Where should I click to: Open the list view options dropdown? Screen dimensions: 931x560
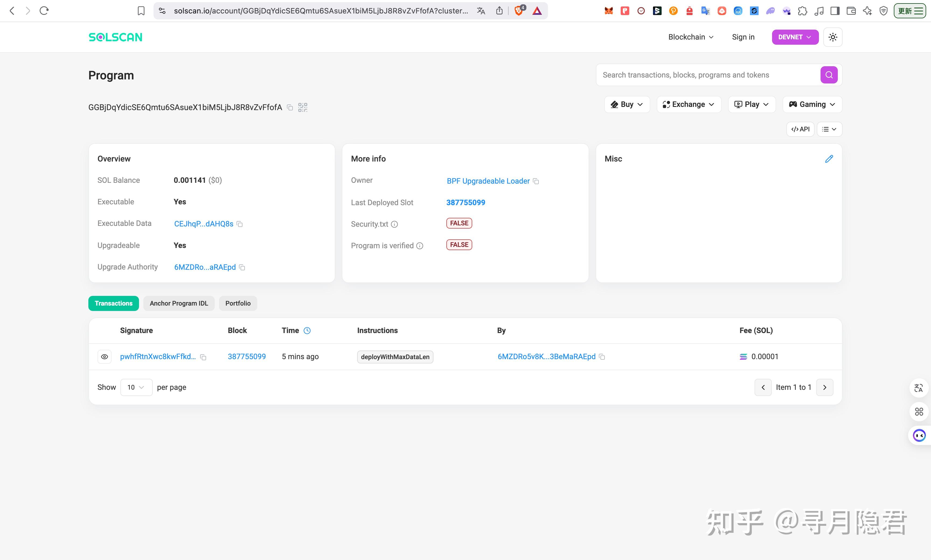[x=829, y=129]
